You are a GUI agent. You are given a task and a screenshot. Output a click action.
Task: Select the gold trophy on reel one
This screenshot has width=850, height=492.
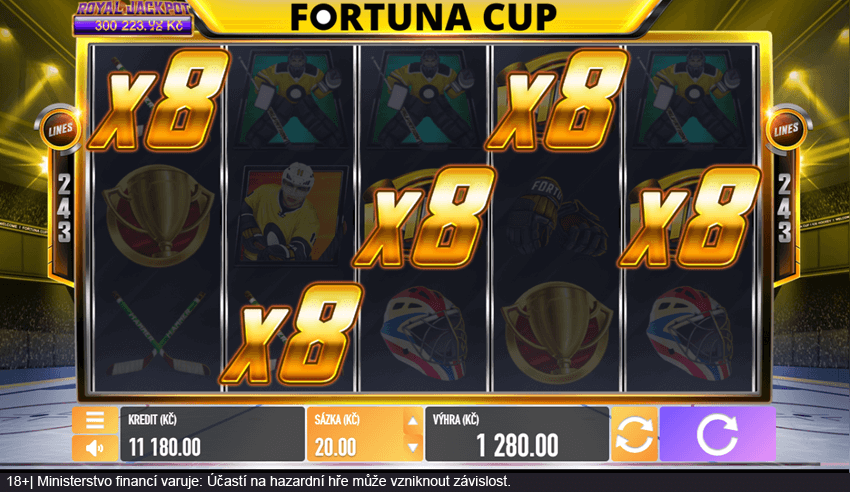[158, 215]
